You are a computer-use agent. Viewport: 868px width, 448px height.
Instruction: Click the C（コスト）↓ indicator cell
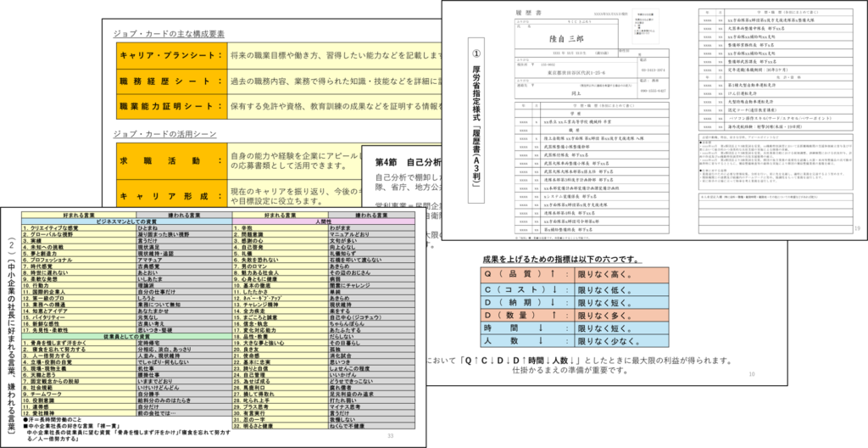528,290
